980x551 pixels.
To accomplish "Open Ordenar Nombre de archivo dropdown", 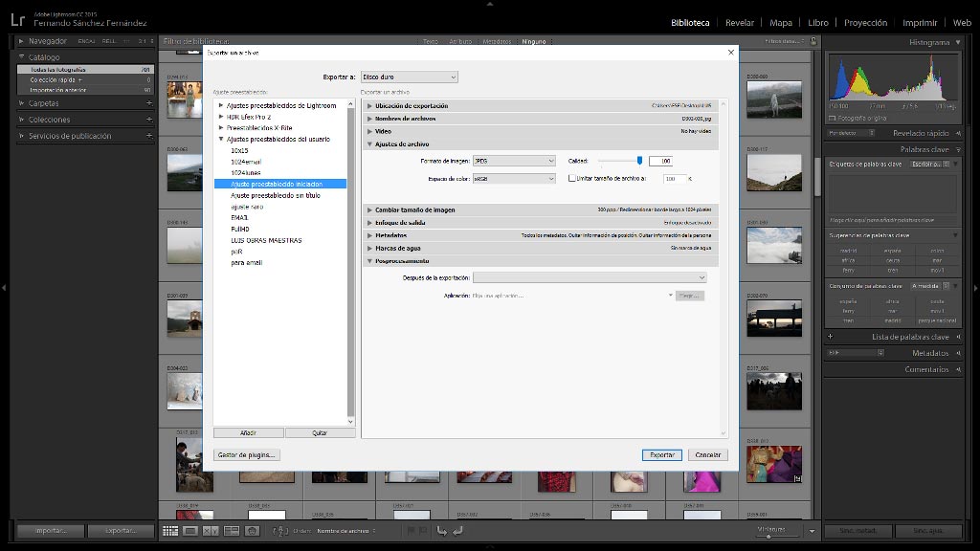I will pyautogui.click(x=345, y=531).
